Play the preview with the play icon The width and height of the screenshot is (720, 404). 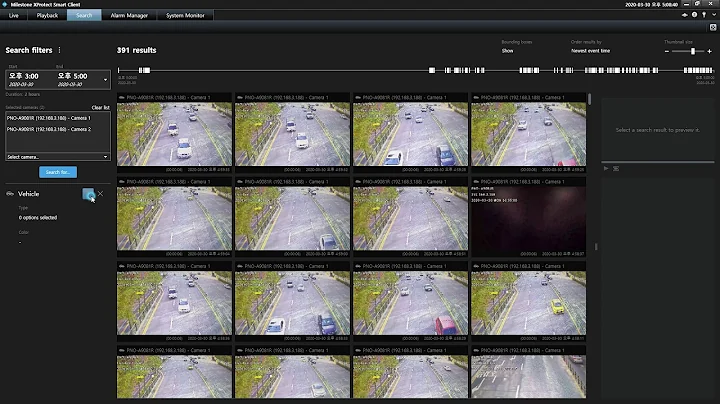point(606,168)
